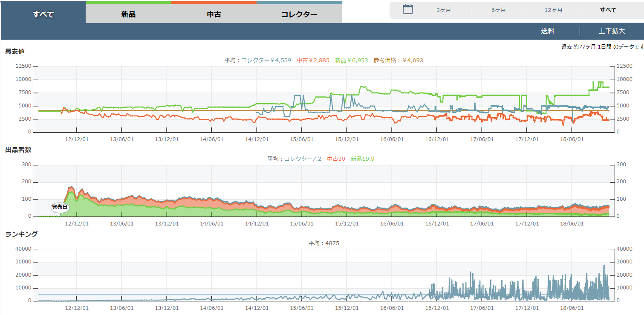The image size is (644, 315).
Task: Toggle 参考価格 ¥4,093 legend entry
Action: (x=398, y=61)
